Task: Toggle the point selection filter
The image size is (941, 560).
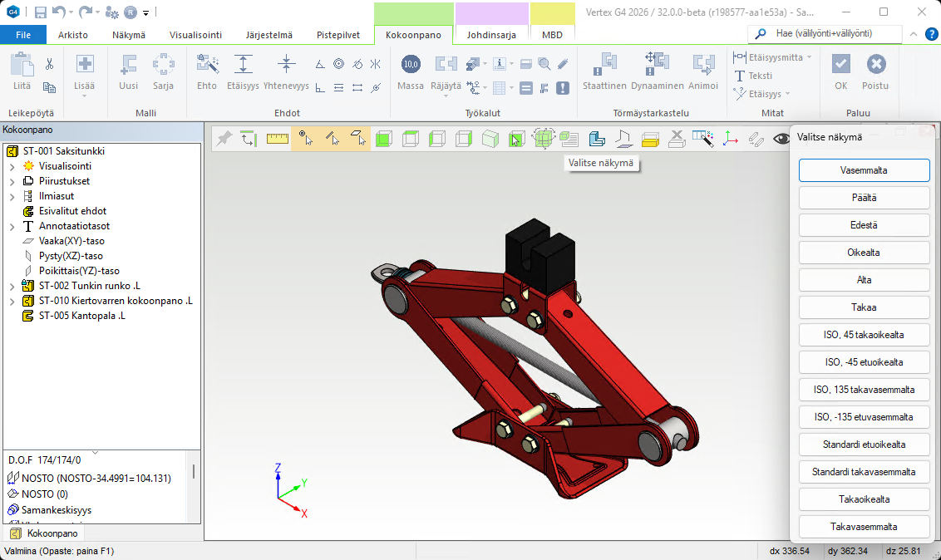Action: tap(306, 139)
